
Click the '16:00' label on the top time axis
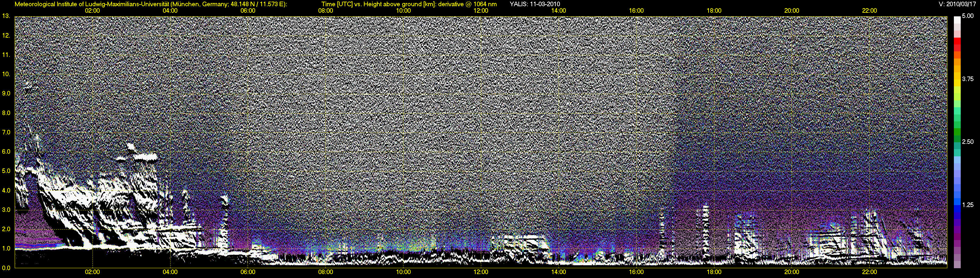tap(636, 11)
